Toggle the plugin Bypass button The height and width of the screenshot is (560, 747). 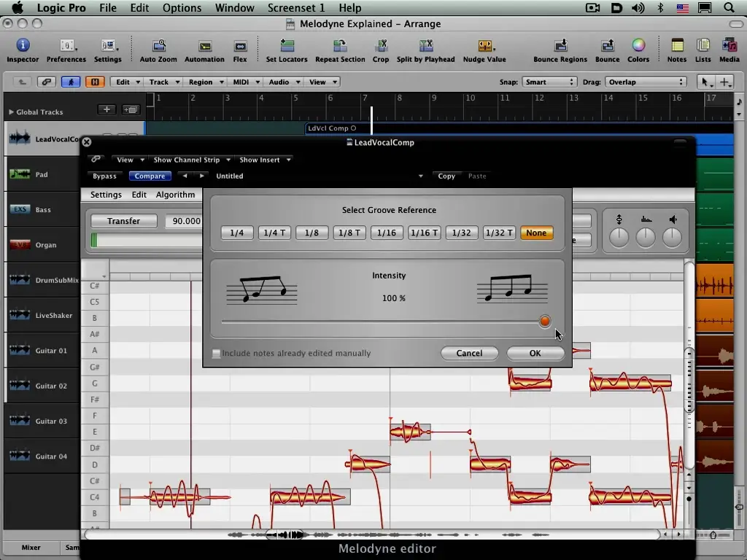[x=104, y=176]
